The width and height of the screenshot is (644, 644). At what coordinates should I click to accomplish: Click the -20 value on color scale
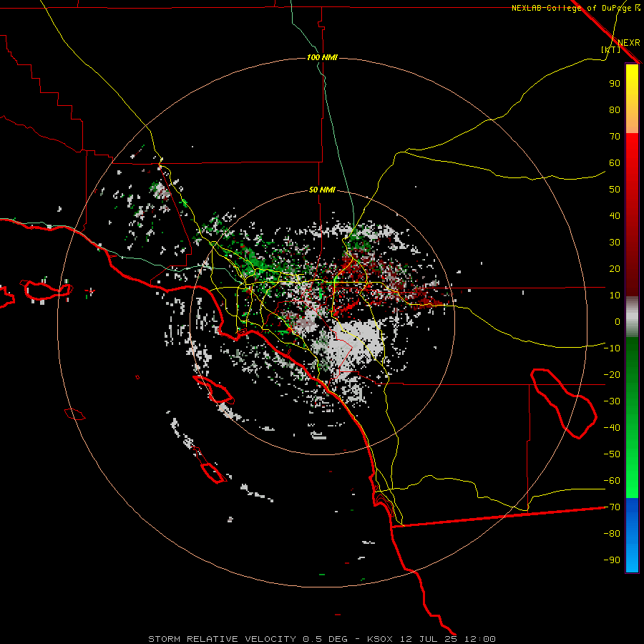point(612,374)
